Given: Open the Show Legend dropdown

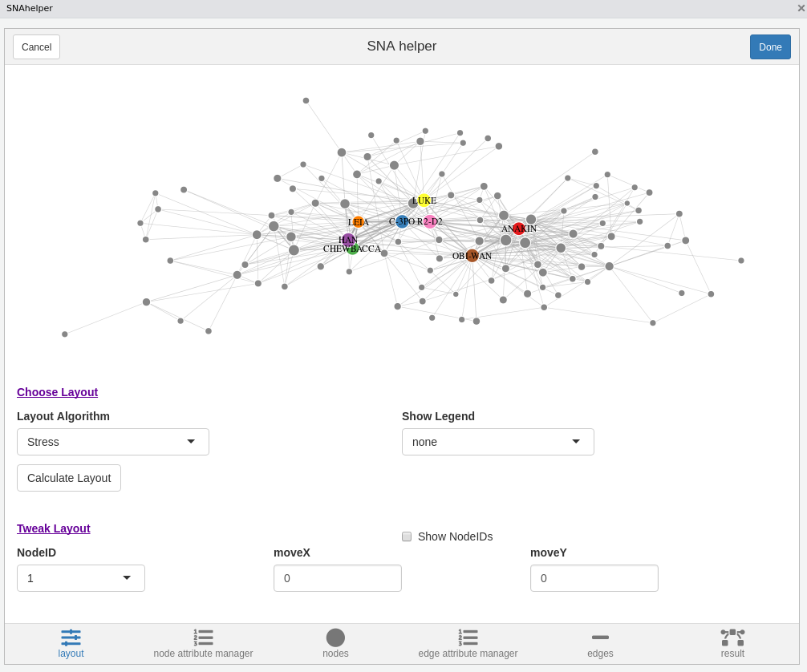Looking at the screenshot, I should click(498, 442).
